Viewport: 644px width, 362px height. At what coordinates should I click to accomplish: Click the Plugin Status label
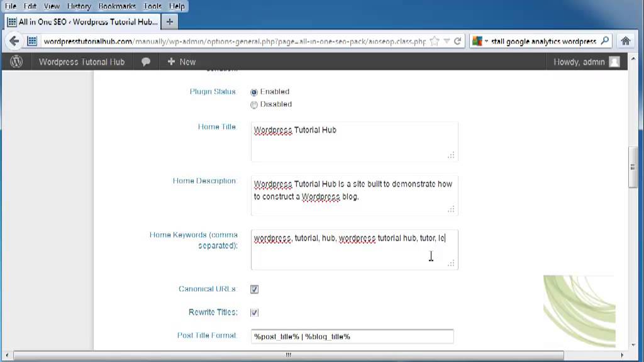(213, 92)
